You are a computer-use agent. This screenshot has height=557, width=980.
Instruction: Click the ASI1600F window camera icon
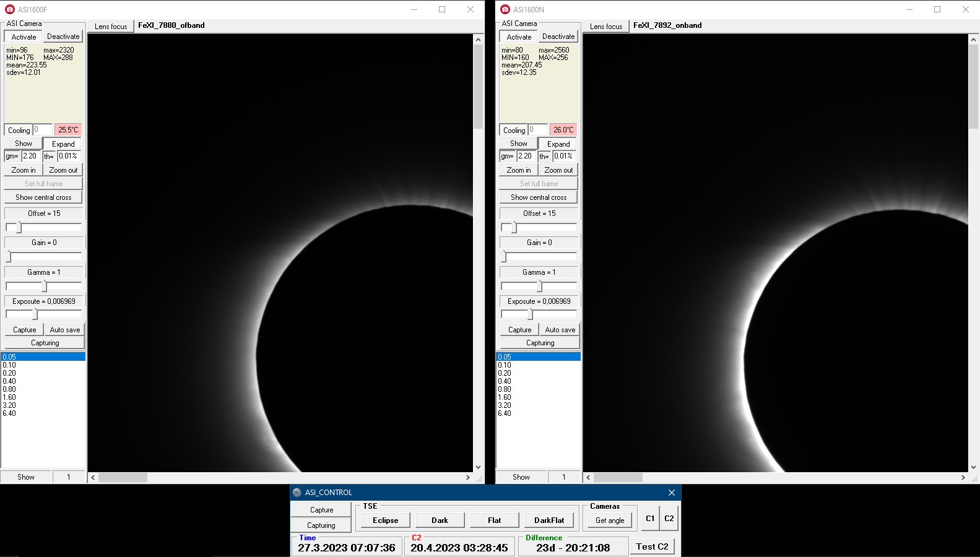point(10,9)
